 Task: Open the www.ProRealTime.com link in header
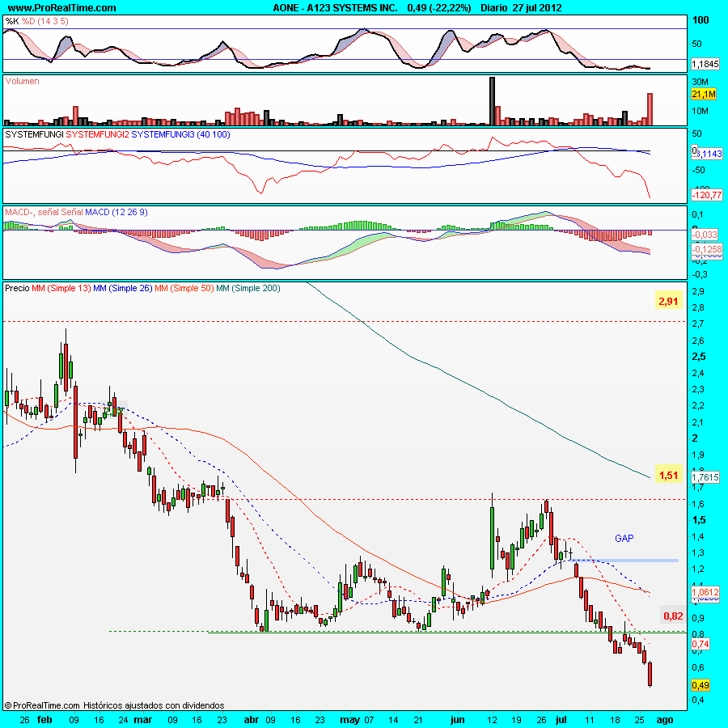pyautogui.click(x=62, y=8)
